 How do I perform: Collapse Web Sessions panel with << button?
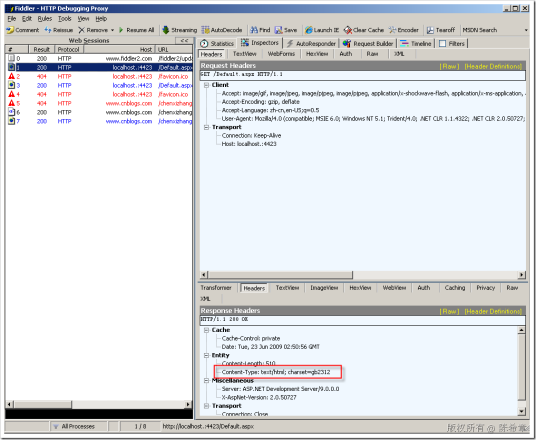coord(185,41)
